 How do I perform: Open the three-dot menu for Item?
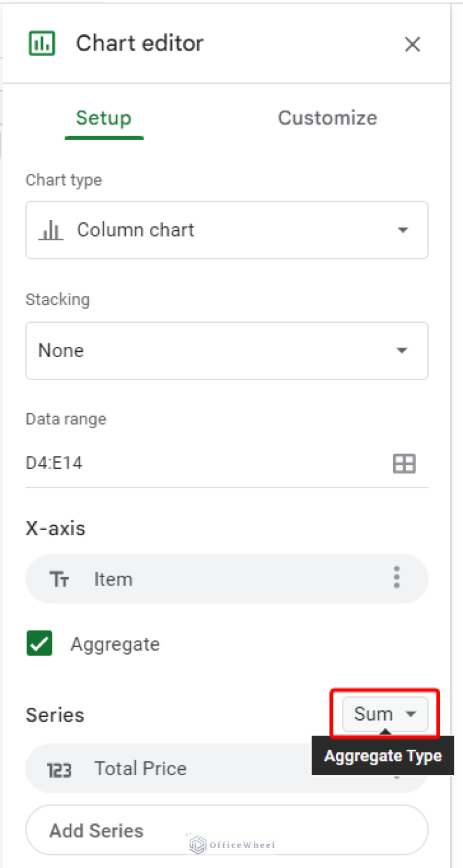point(396,577)
